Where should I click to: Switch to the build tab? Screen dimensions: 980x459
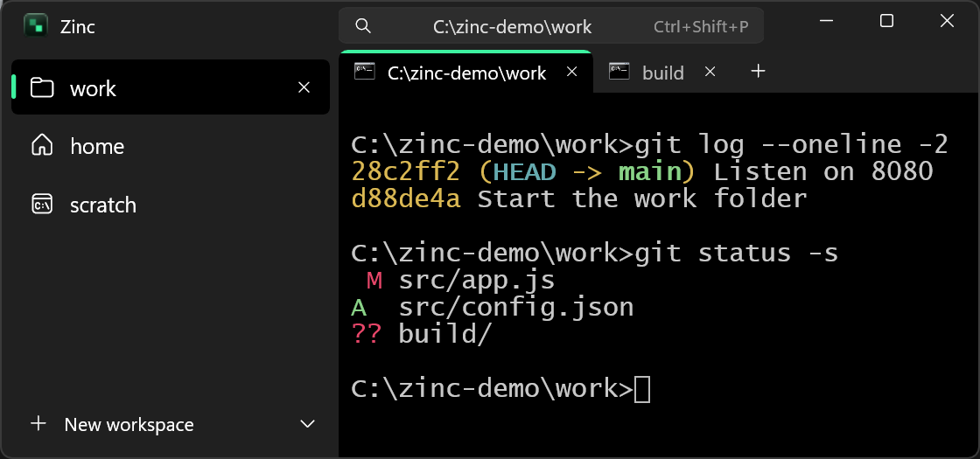pyautogui.click(x=662, y=72)
